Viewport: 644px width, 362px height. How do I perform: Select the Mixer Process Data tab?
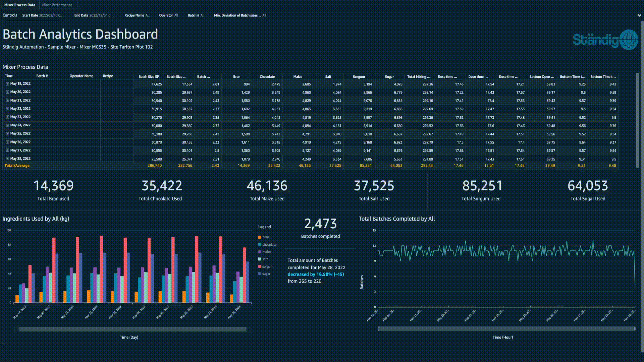click(x=20, y=5)
